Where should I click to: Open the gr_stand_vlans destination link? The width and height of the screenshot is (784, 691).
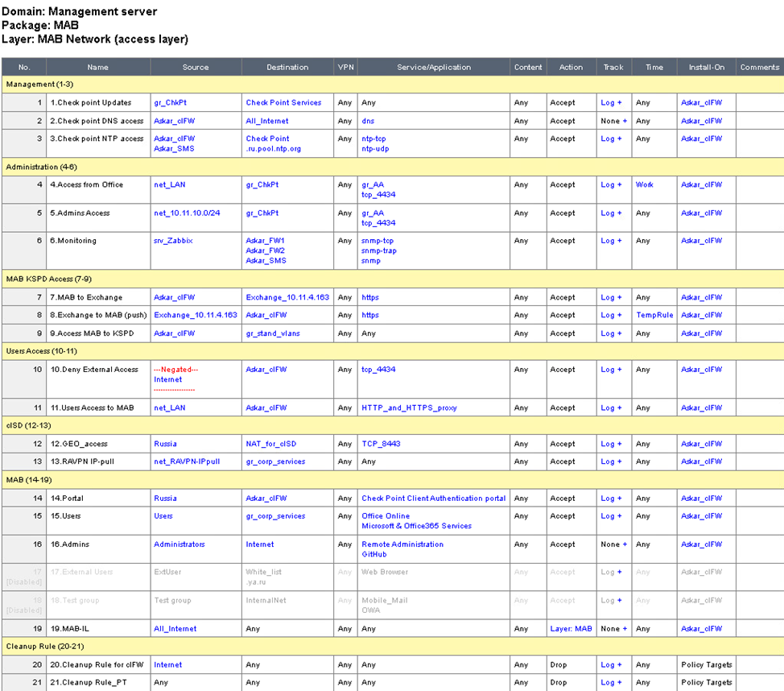[x=273, y=333]
